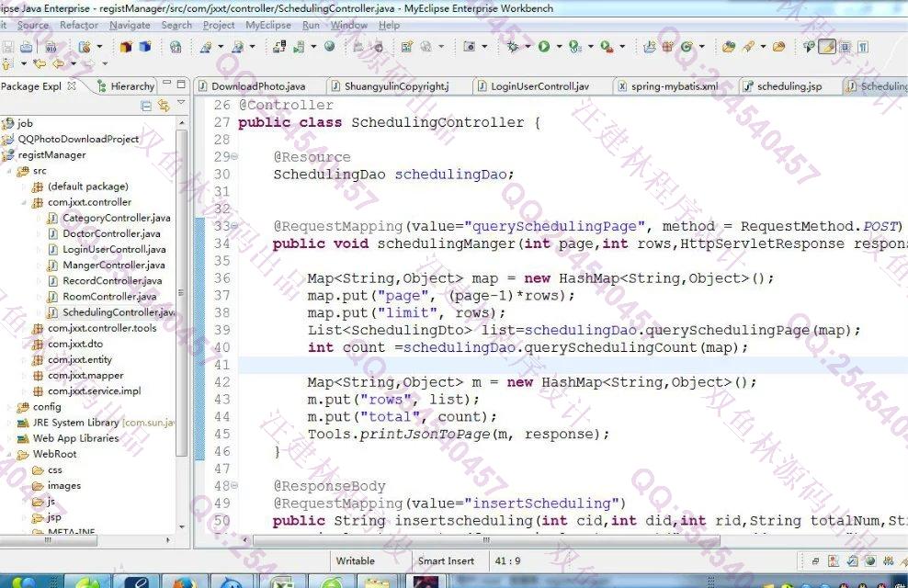Click the Run Last Tool (coverage) icon
Screen dimensions: 908x588
574,47
